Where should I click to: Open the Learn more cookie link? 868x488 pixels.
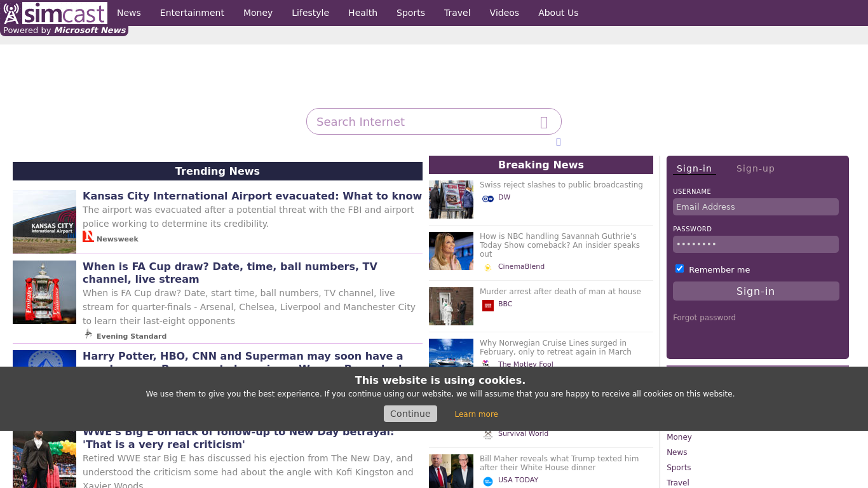[x=476, y=414]
